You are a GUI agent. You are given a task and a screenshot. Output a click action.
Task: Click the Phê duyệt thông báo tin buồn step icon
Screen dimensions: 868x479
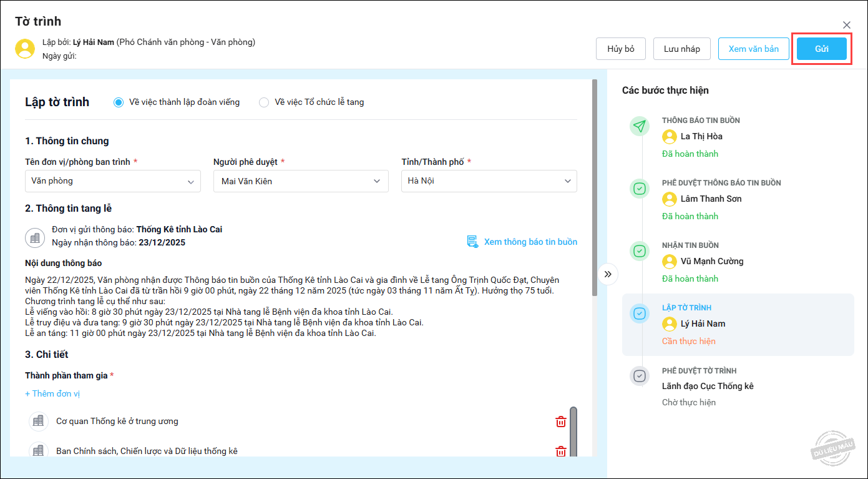[639, 189]
